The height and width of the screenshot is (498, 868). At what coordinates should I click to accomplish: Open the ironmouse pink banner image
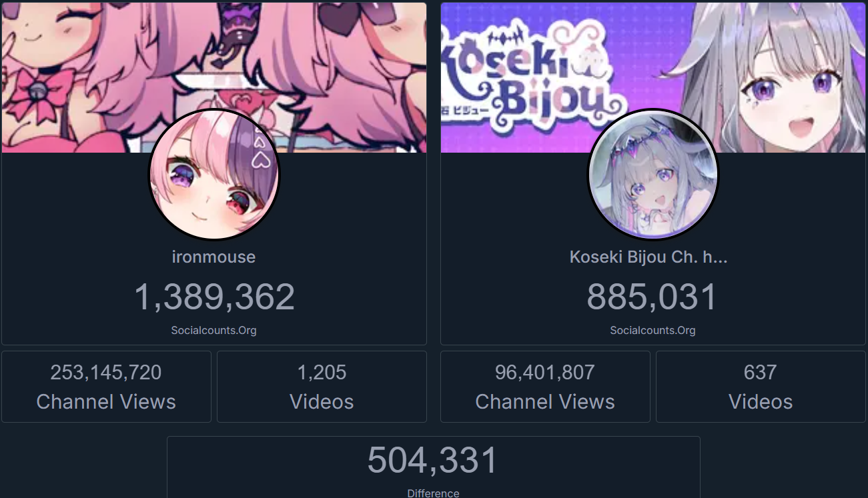pos(214,77)
